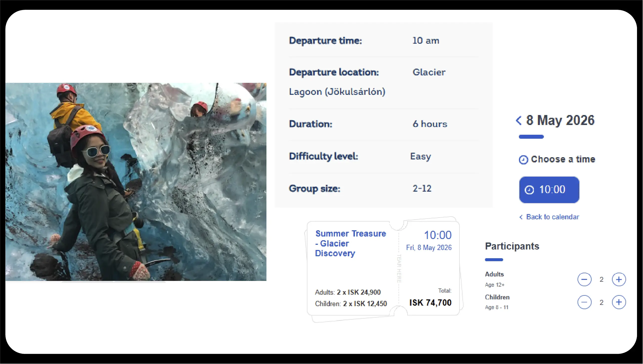Click the back chevron beside 8 May 2026
The image size is (643, 364).
click(519, 121)
